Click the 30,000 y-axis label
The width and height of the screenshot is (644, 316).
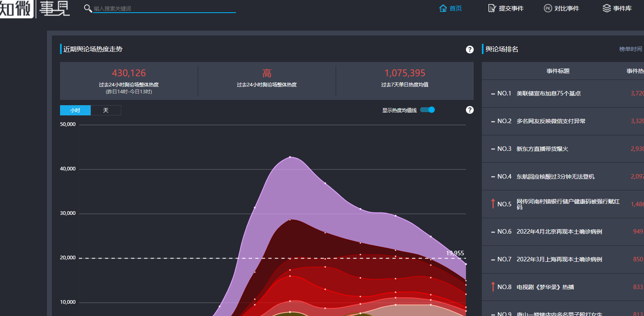pos(68,213)
